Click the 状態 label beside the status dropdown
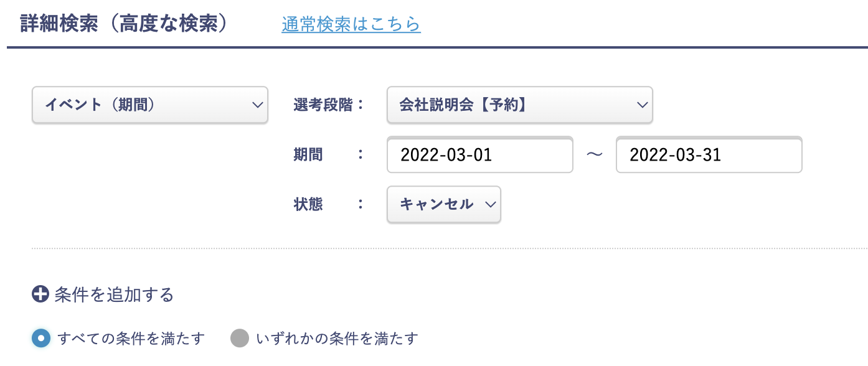This screenshot has height=366, width=868. click(x=309, y=204)
